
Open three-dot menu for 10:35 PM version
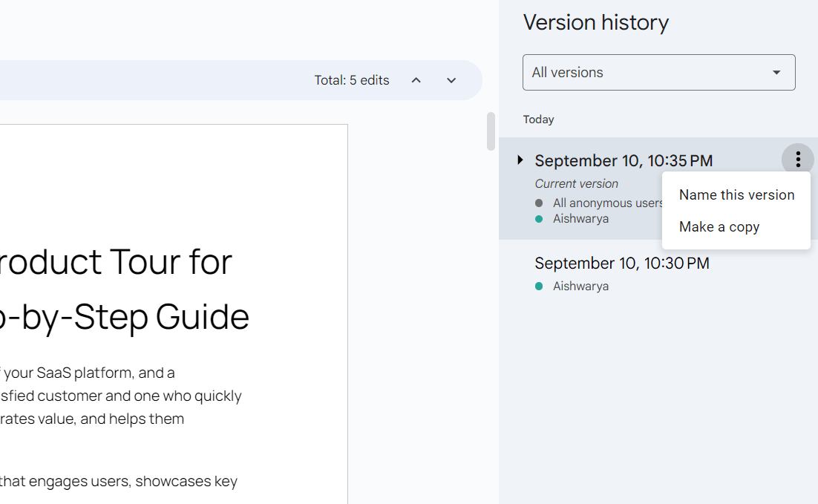pos(798,160)
